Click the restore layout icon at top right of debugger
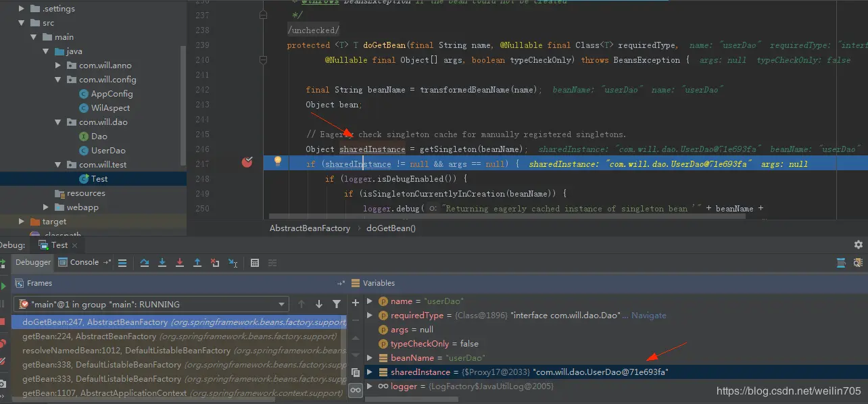 [x=841, y=263]
